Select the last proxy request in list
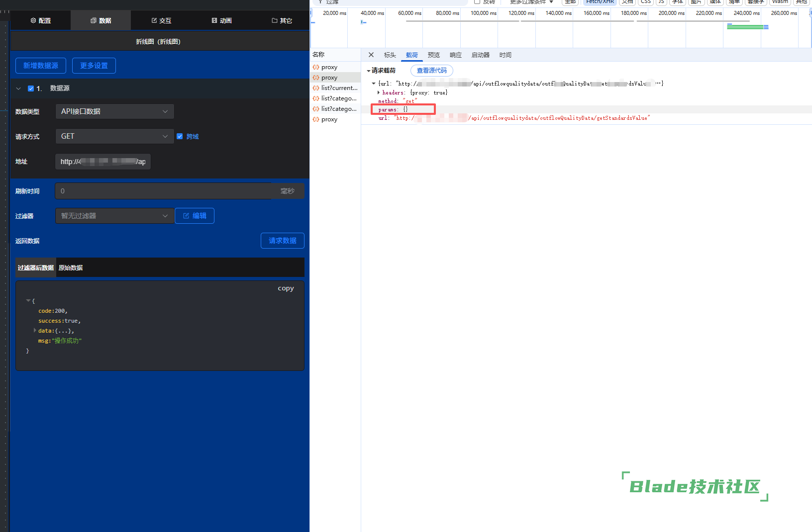The height and width of the screenshot is (532, 812). coord(329,119)
